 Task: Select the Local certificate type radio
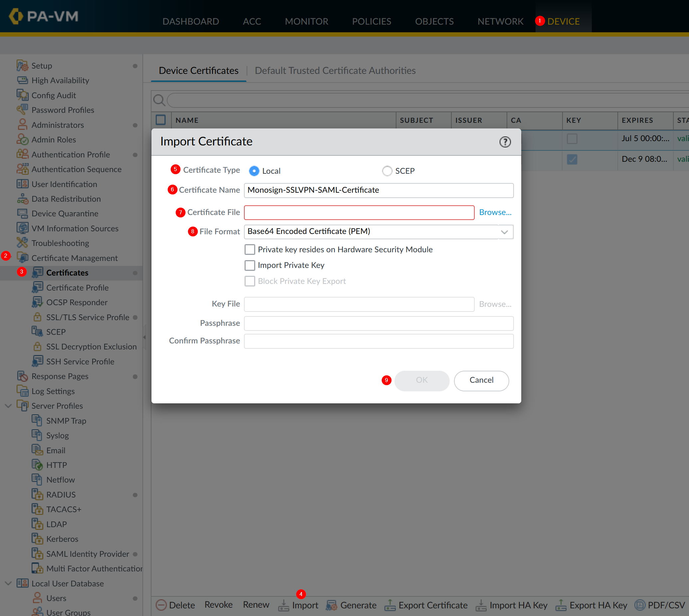(254, 171)
